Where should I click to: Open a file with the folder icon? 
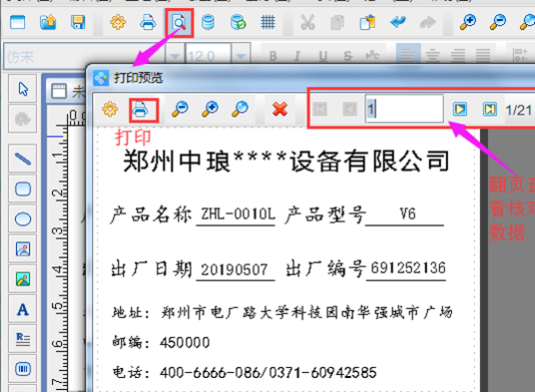pos(48,23)
